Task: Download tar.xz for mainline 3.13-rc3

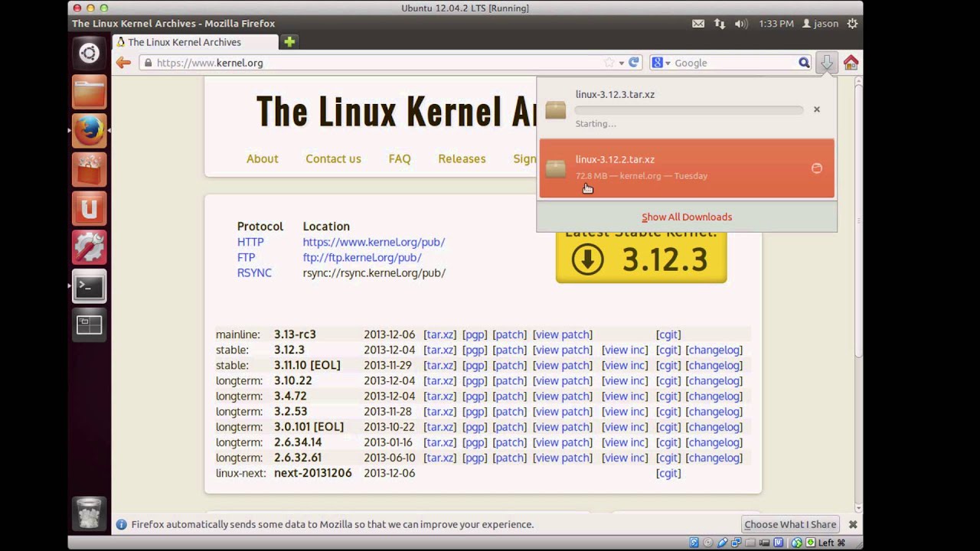Action: [x=439, y=334]
